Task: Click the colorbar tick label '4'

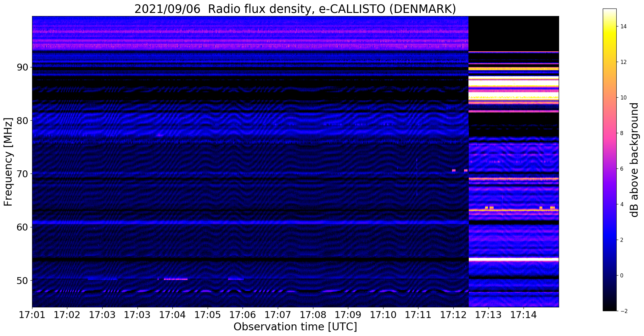Action: pyautogui.click(x=621, y=204)
